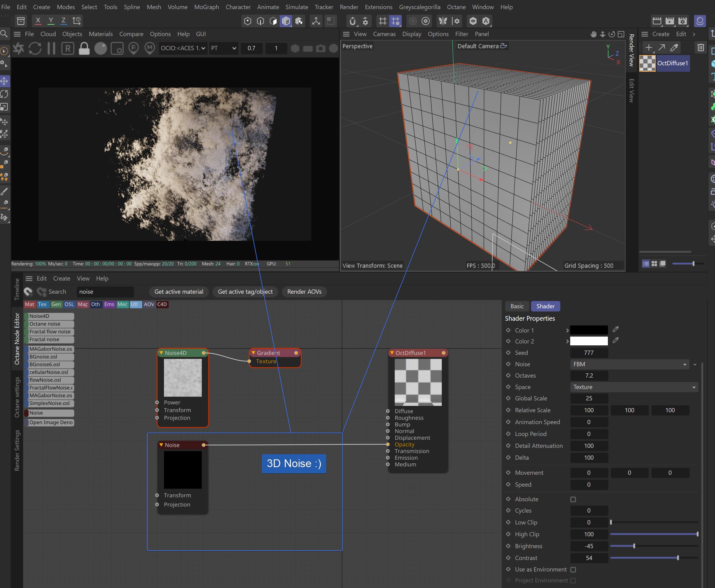
Task: Enable the Absolute checkbox
Action: (x=573, y=499)
